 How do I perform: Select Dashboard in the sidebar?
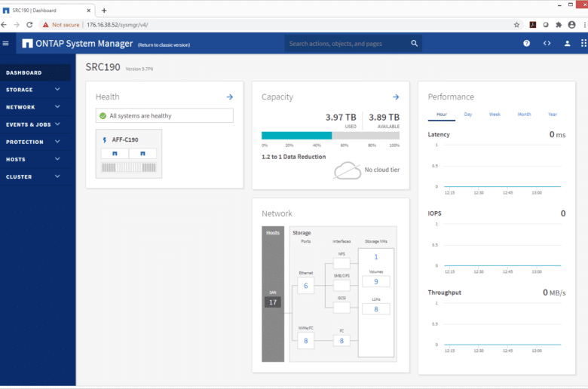tap(35, 72)
